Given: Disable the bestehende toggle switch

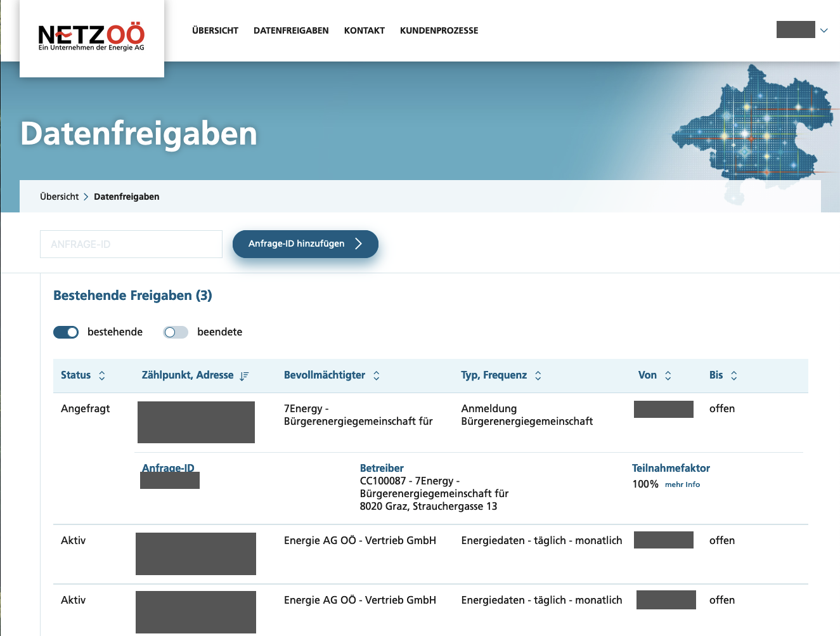Looking at the screenshot, I should (66, 332).
